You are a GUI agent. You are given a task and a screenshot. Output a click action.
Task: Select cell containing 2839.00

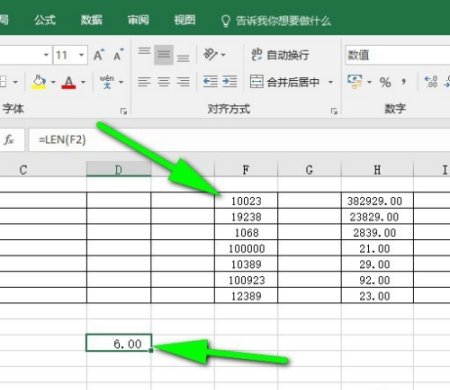point(377,233)
